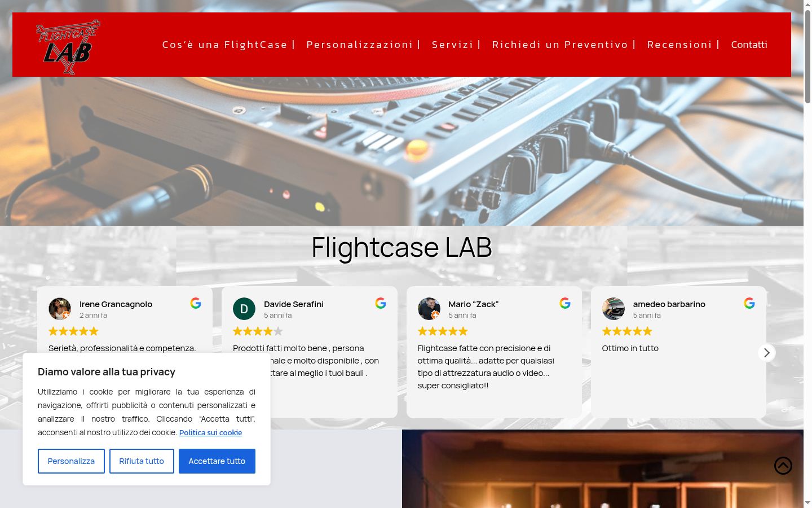Click the Flightcase LAB logo
812x508 pixels.
coord(68,47)
